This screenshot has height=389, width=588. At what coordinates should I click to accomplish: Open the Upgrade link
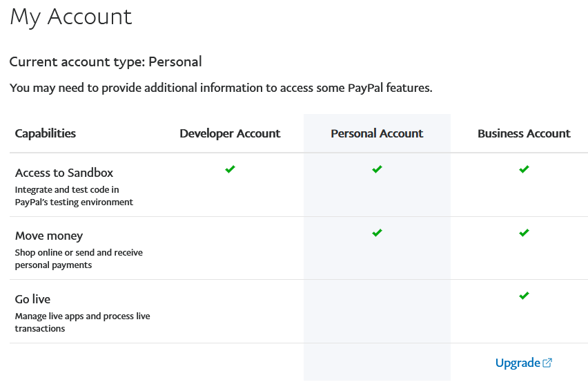(x=524, y=363)
